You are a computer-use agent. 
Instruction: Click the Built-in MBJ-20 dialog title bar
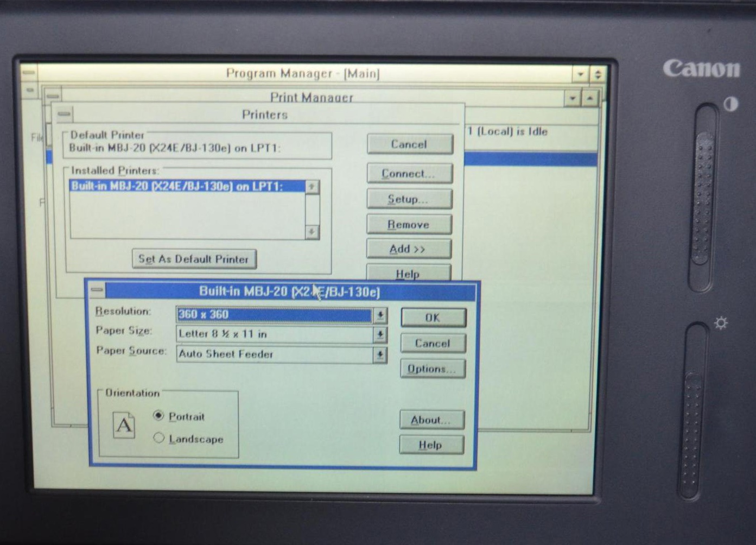click(290, 291)
